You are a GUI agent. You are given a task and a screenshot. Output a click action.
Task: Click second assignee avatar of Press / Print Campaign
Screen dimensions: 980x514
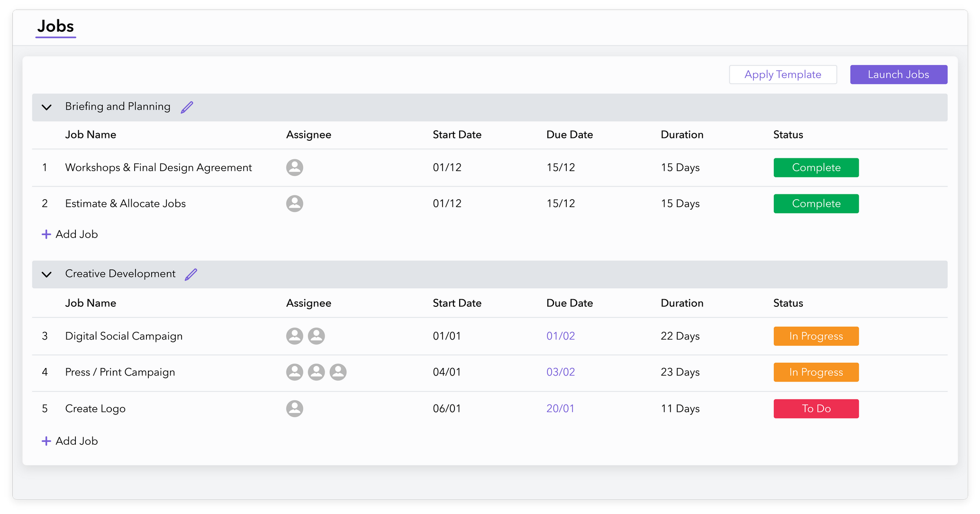[x=316, y=372]
